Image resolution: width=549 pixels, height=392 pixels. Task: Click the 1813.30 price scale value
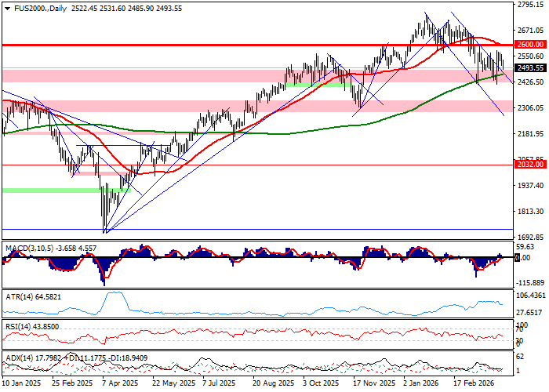531,212
